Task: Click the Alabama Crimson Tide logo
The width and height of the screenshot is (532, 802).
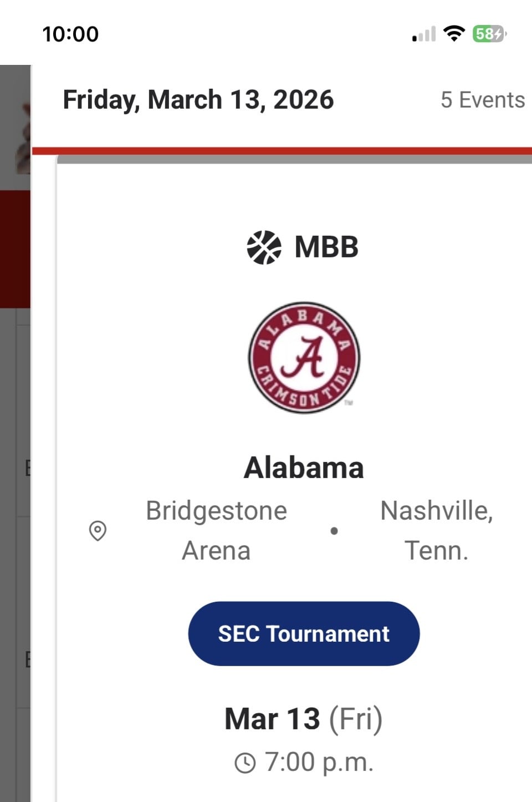Action: tap(304, 358)
